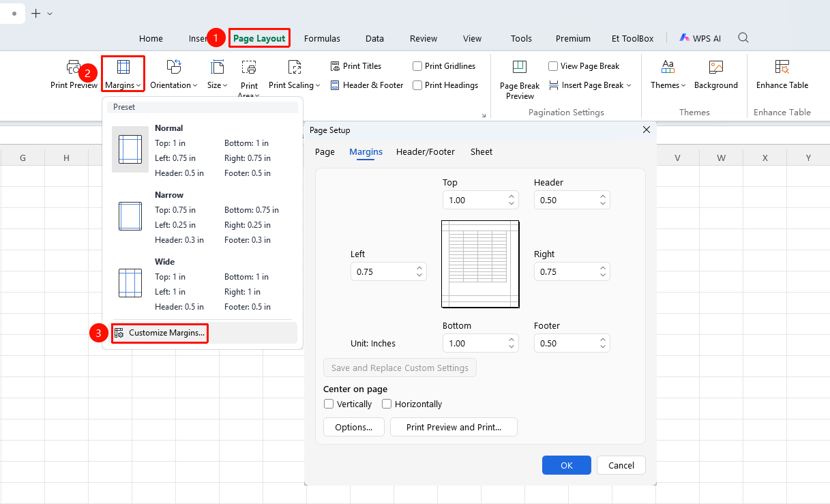Click OK in Page Setup
Viewport: 830px width, 504px height.
(x=567, y=465)
